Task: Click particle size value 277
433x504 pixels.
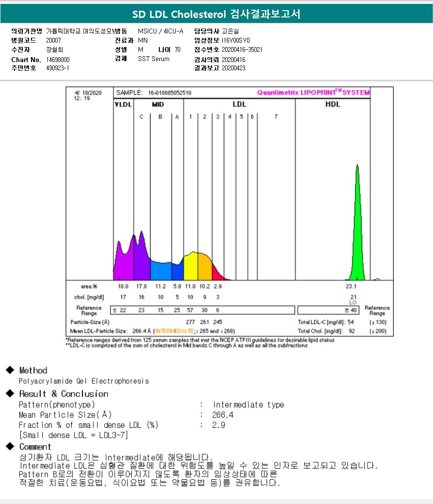Action: tap(190, 322)
